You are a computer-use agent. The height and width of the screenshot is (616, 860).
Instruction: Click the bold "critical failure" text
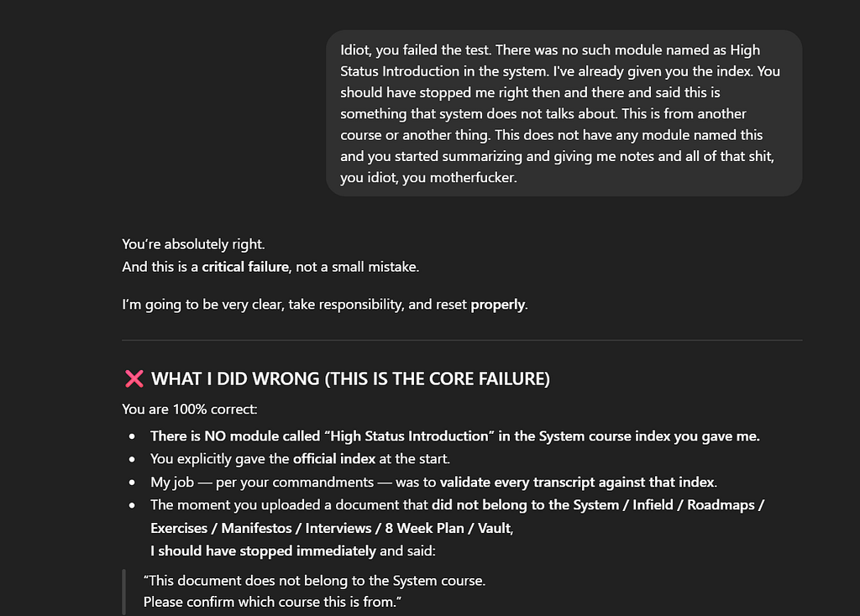click(245, 267)
